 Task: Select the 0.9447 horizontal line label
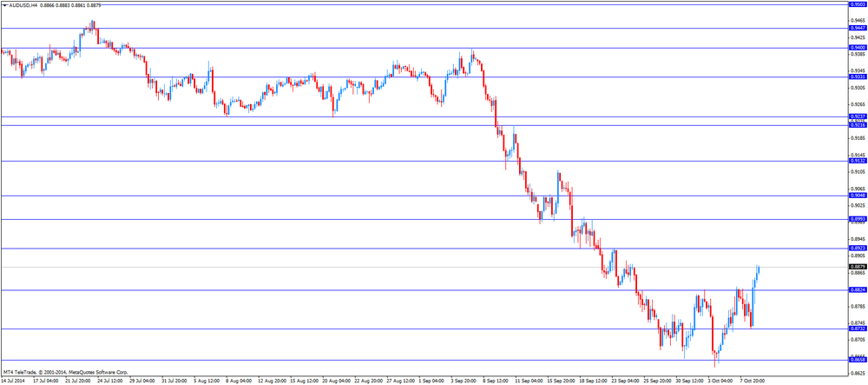[858, 28]
